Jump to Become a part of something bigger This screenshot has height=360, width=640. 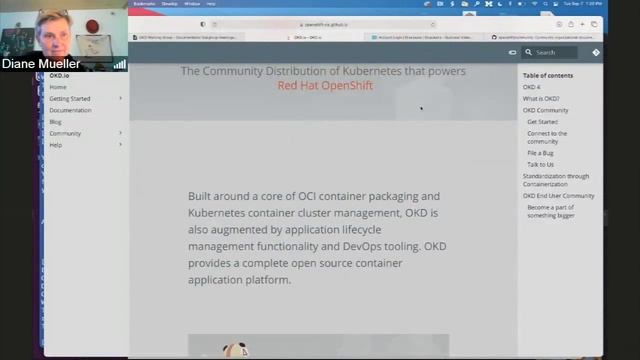(551, 211)
